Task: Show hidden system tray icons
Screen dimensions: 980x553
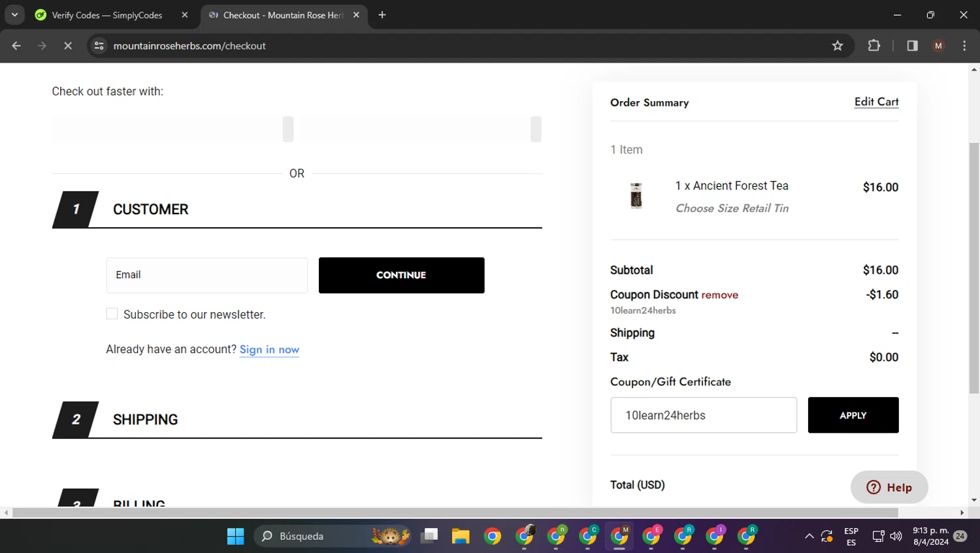Action: (x=809, y=536)
